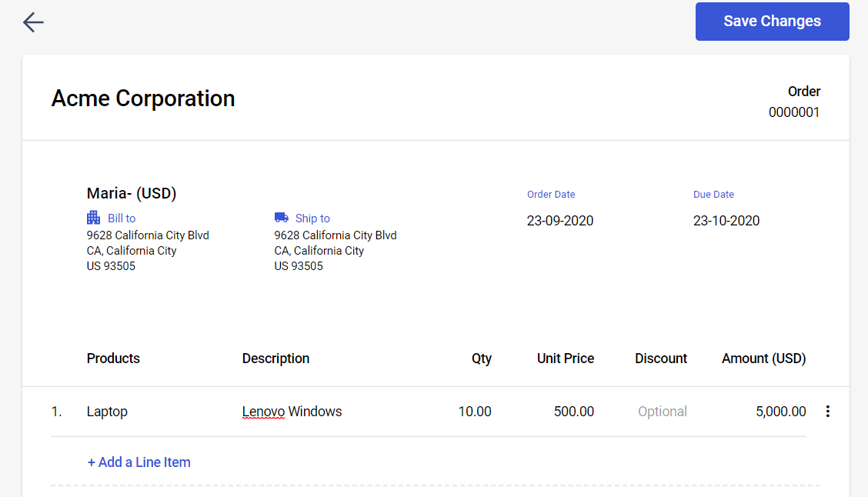
Task: Edit the Due Date 23-10-2020 field
Action: click(726, 221)
